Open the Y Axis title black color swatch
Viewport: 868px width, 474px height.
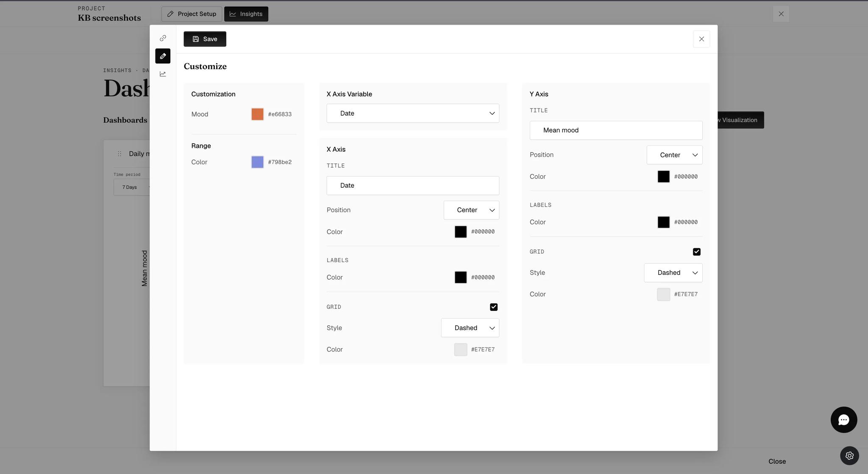pyautogui.click(x=664, y=177)
